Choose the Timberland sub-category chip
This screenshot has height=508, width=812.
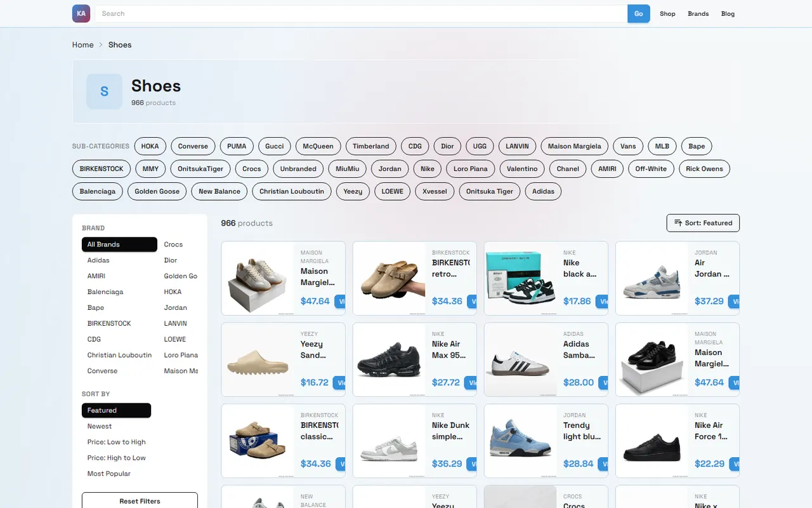[371, 146]
